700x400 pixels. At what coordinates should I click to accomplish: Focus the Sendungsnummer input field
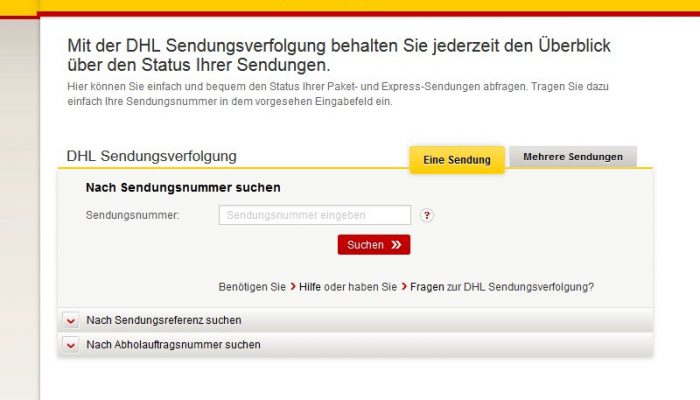click(315, 215)
